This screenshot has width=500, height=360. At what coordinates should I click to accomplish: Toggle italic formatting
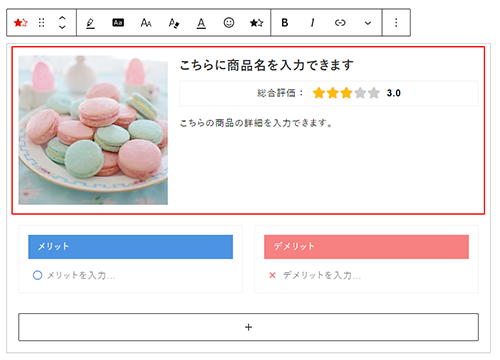312,23
